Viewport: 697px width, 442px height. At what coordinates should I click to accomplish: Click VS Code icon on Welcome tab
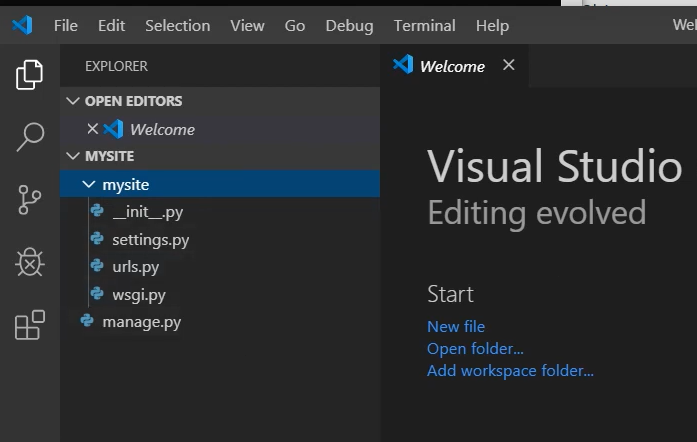[403, 65]
